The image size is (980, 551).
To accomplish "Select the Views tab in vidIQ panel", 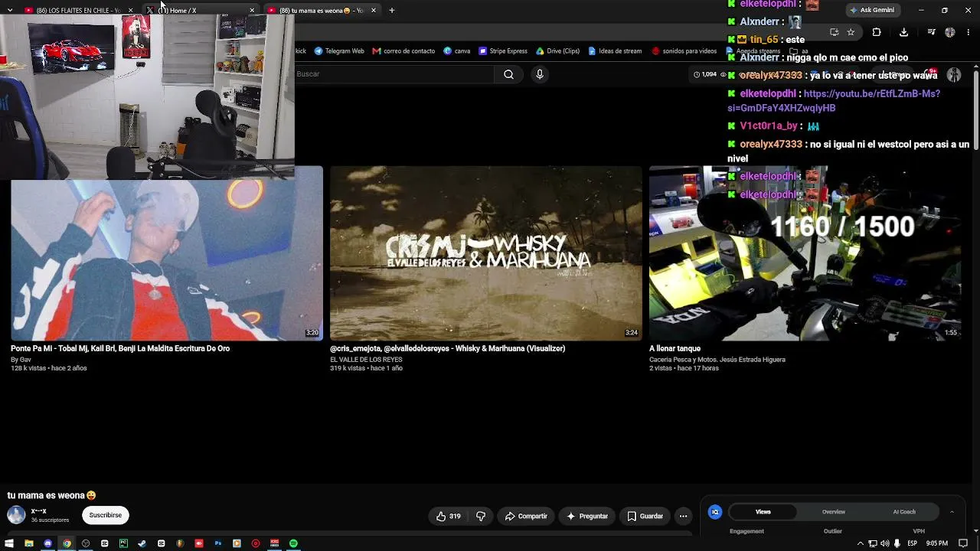I will (x=763, y=512).
